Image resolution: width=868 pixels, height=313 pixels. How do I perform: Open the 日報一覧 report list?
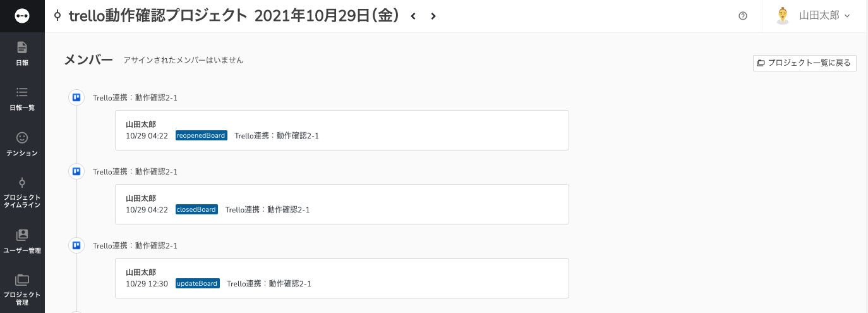[22, 99]
